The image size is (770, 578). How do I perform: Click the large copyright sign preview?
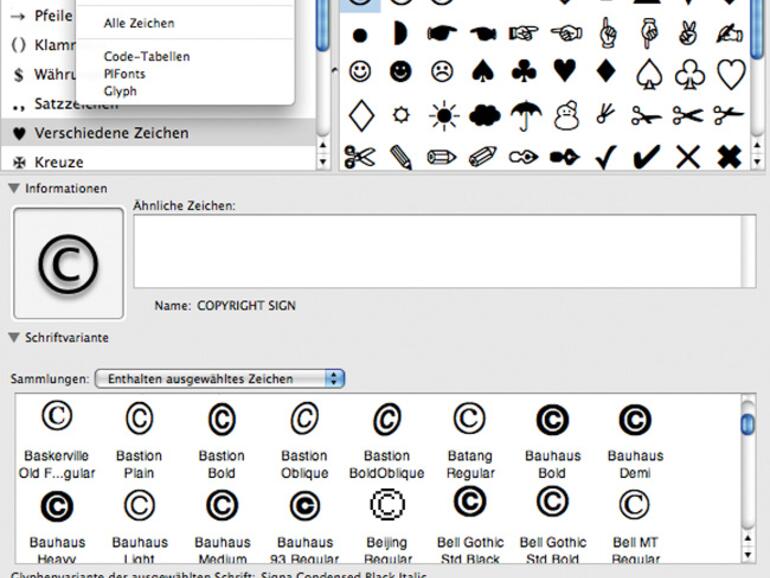(x=68, y=263)
